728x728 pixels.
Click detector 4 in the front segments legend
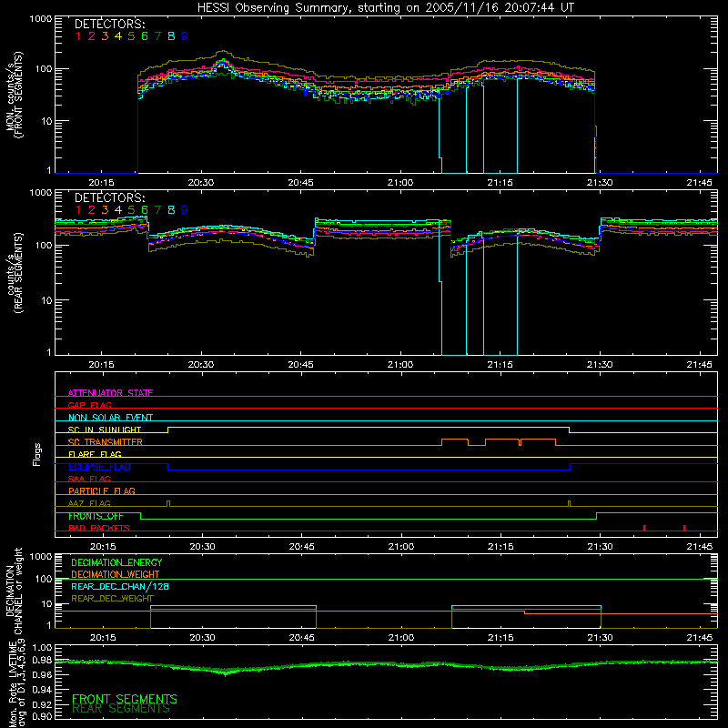click(x=118, y=36)
